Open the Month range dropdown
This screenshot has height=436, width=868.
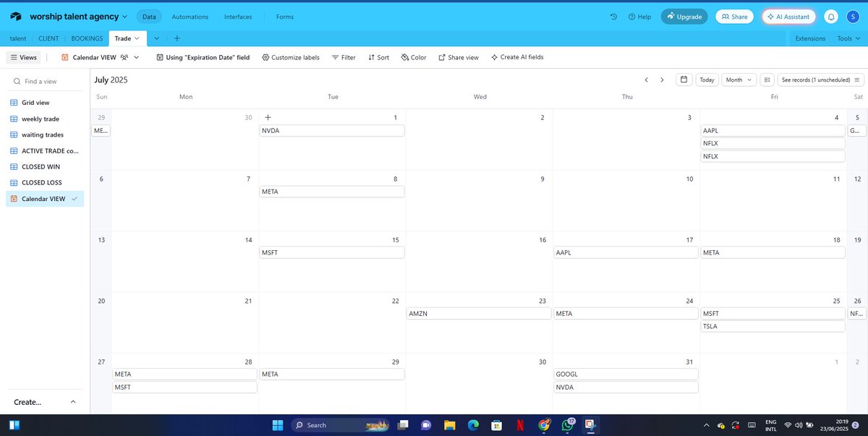click(x=739, y=80)
